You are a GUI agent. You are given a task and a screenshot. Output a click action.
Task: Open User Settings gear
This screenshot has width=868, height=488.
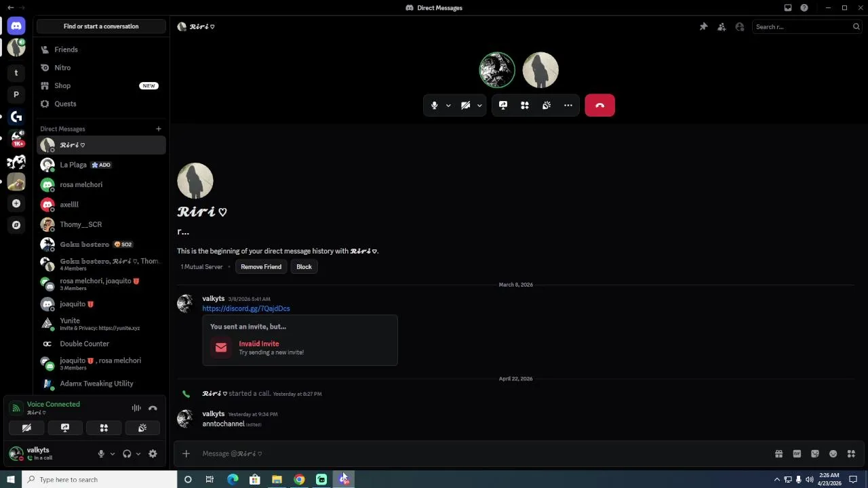coord(153,454)
